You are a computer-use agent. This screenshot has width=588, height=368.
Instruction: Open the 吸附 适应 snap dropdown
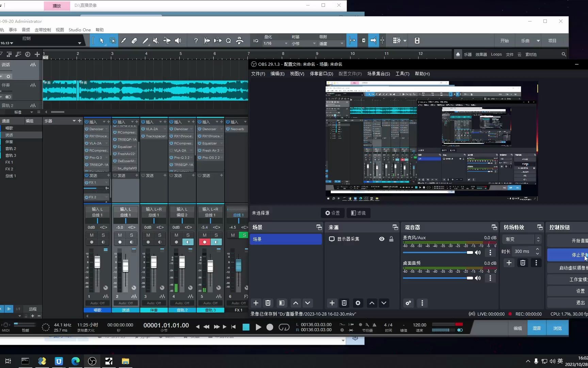pyautogui.click(x=331, y=43)
